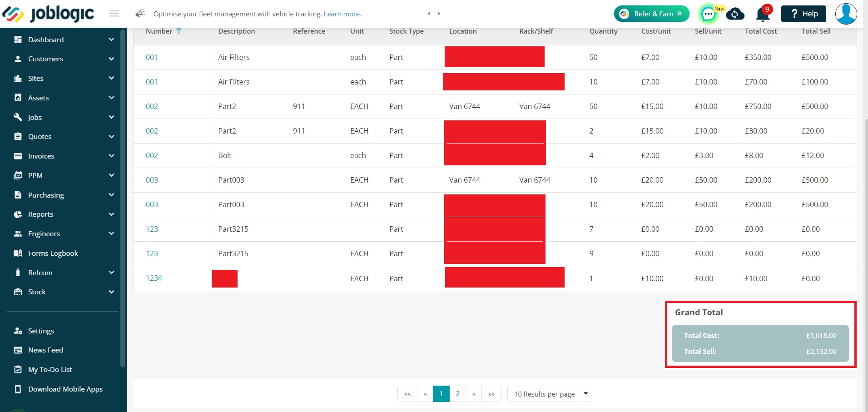The height and width of the screenshot is (412, 868).
Task: Expand the Dashboard menu chevron
Action: 112,40
